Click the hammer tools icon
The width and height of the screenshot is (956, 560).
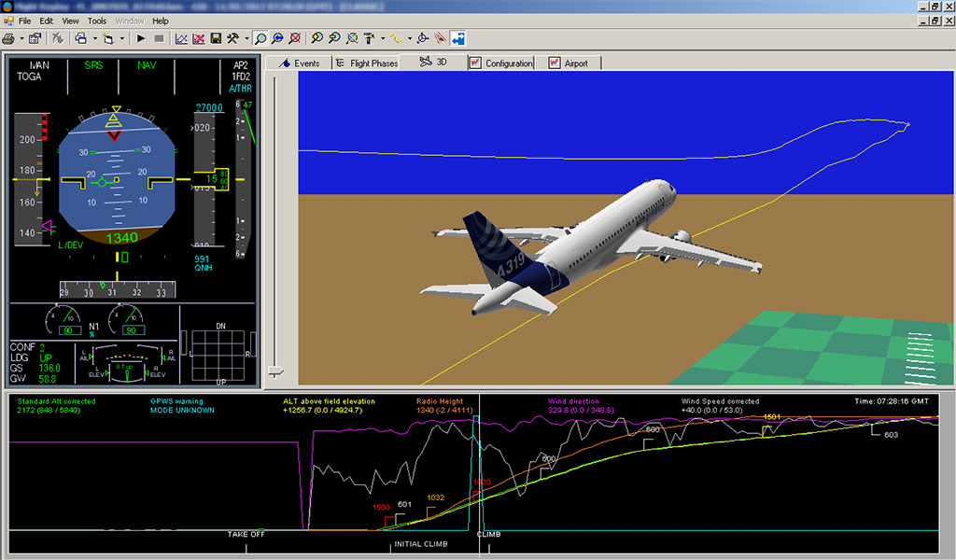tap(232, 39)
